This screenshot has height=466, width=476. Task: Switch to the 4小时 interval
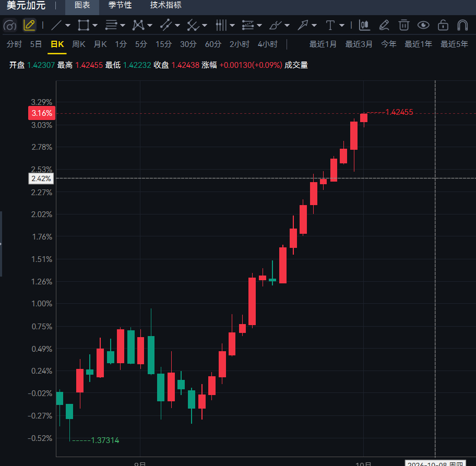[x=268, y=44]
